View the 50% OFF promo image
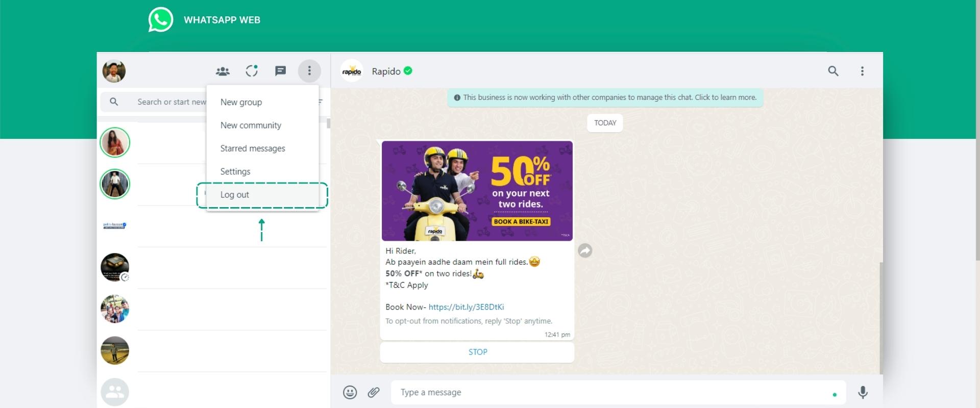Screen dimensions: 980x408 point(477,191)
